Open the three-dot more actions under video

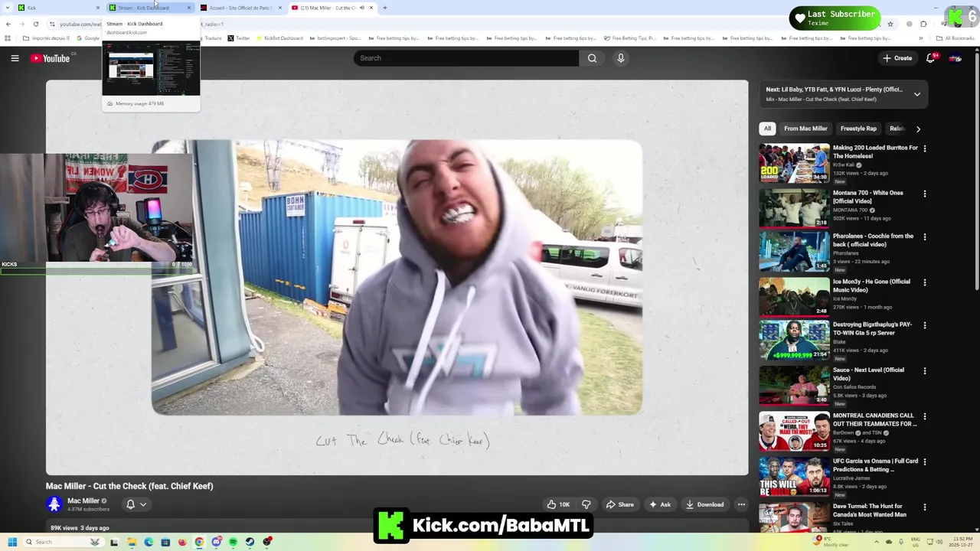(741, 504)
